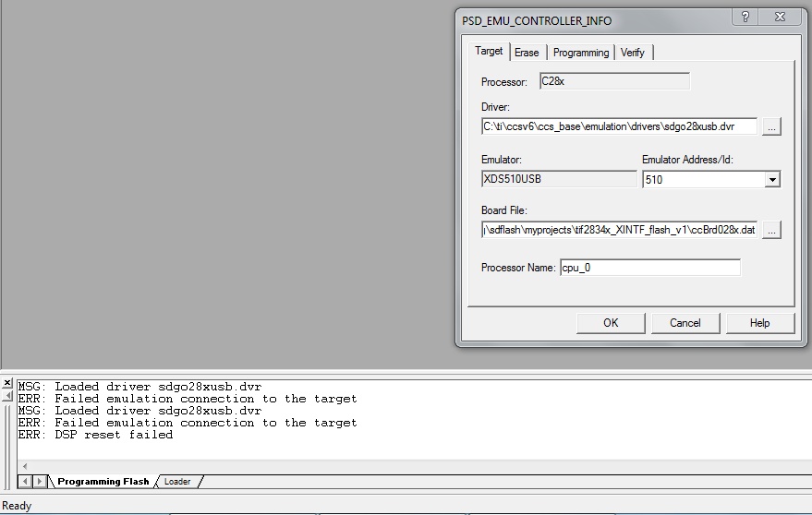Screen dimensions: 812x515
Task: Close the PSD_EMU_CONTROLLER_INFO dialog
Action: coord(781,18)
